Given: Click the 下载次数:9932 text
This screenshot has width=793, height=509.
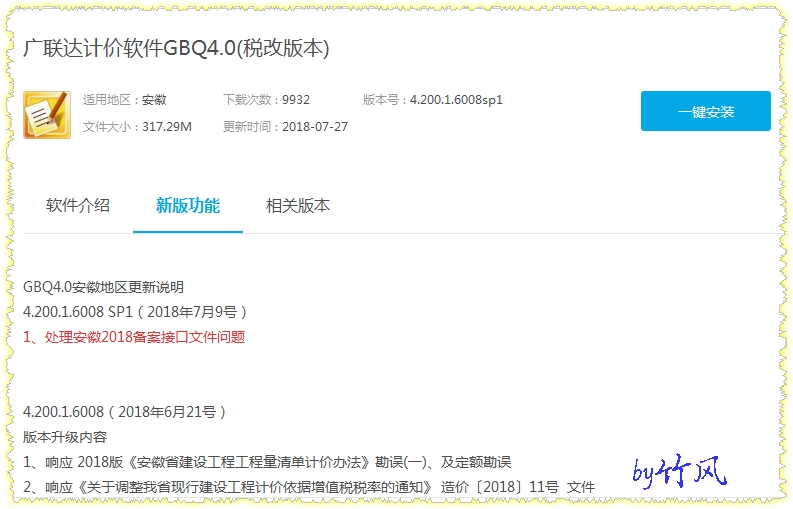Looking at the screenshot, I should click(x=266, y=100).
